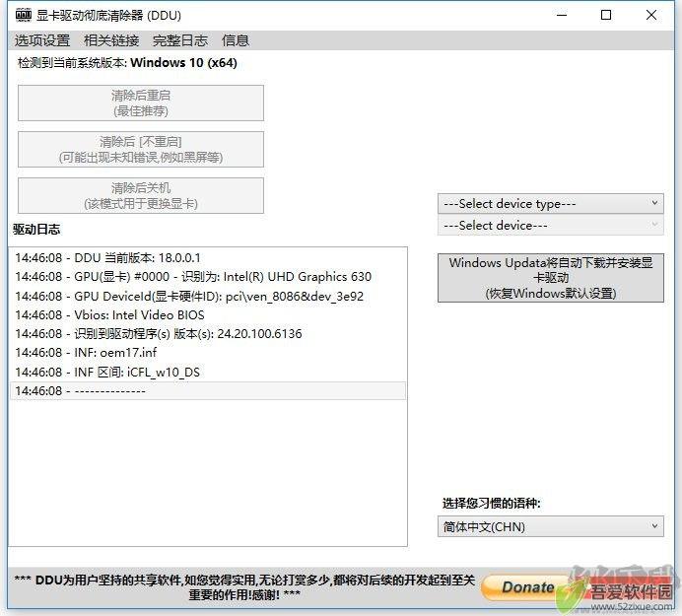Image resolution: width=682 pixels, height=616 pixels.
Task: Click the 清除后重启 (最佳推荐) button
Action: click(141, 103)
